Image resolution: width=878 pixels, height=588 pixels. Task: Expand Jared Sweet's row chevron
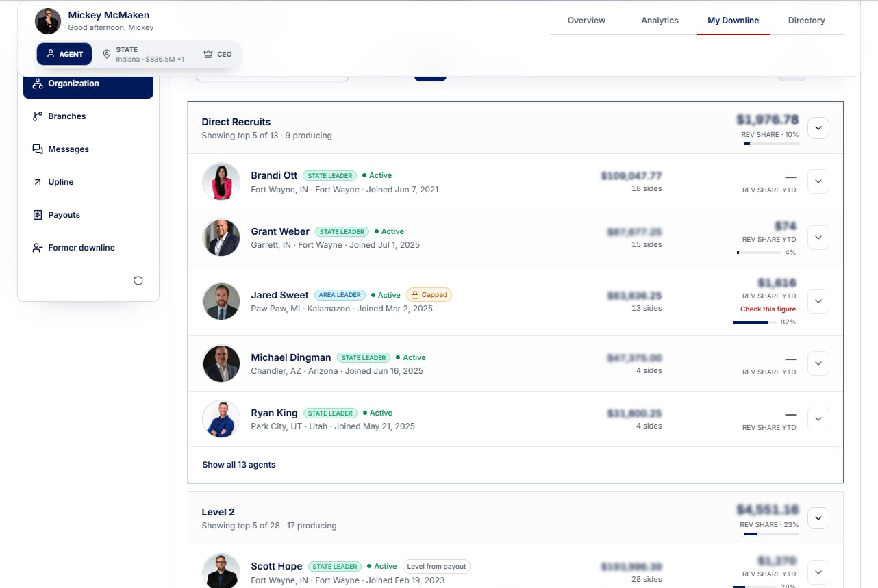tap(818, 301)
